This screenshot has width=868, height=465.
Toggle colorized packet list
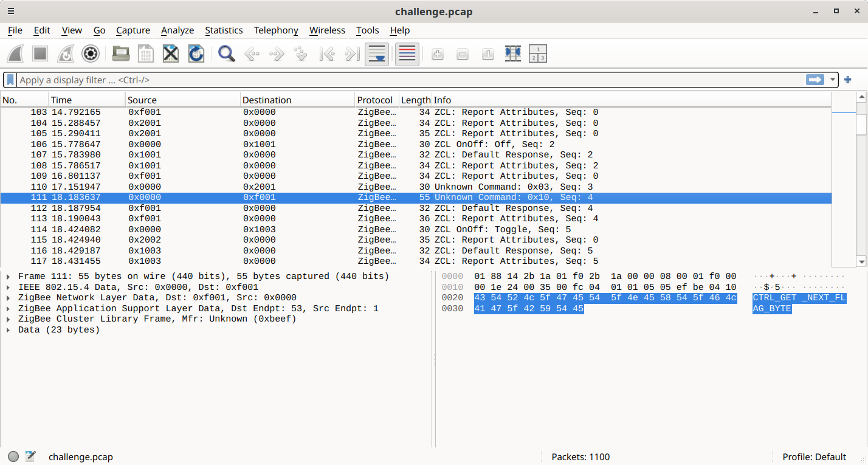(407, 53)
